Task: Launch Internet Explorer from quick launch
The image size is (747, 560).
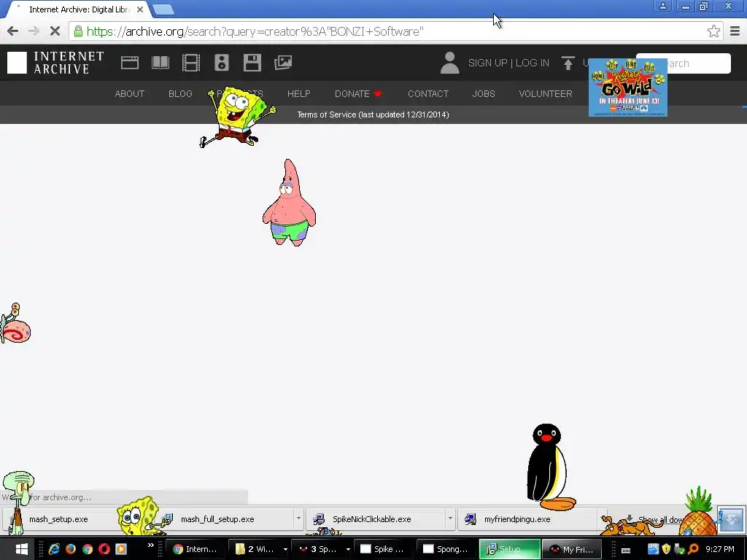Action: (x=54, y=549)
